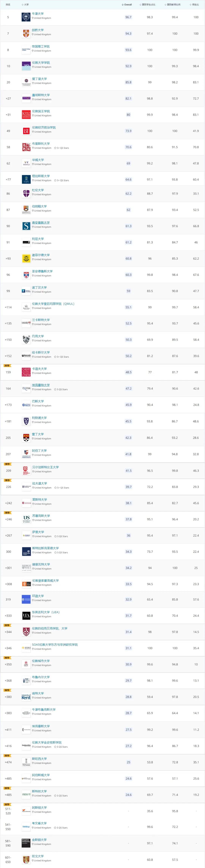Click the Oxford University crest logo
The height and width of the screenshot is (868, 205).
[x=26, y=17]
